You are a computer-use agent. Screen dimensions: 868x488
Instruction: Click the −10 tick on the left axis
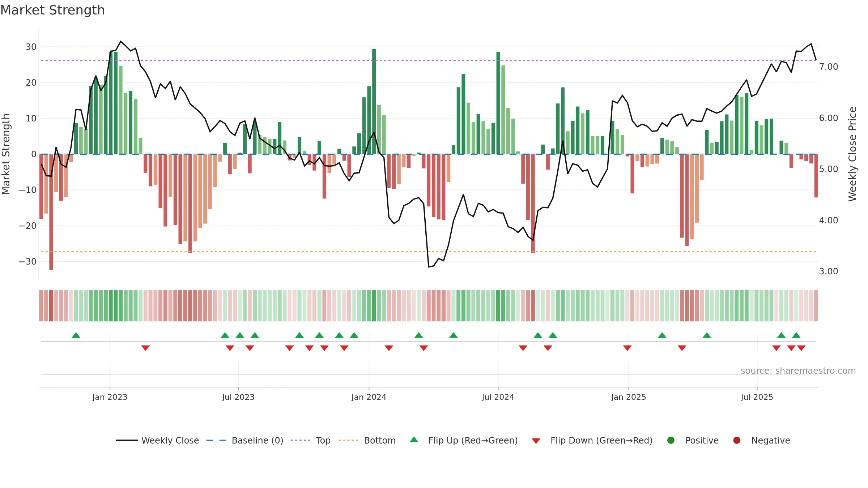(x=28, y=190)
